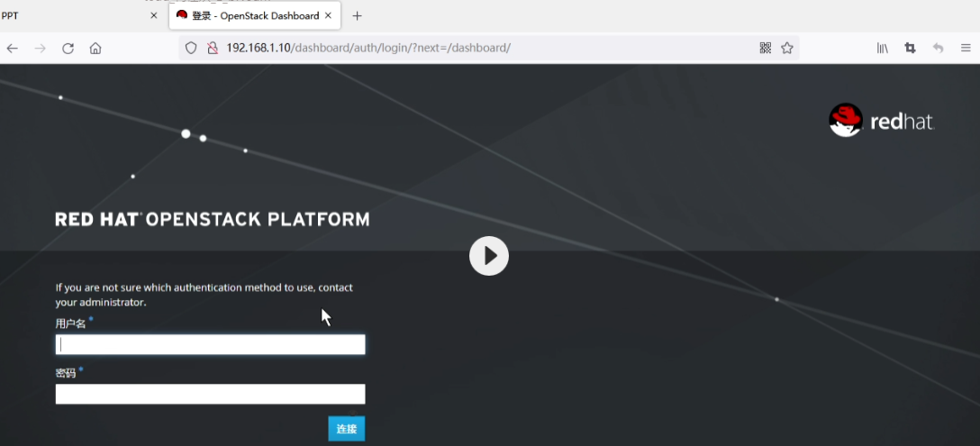Open the QR code icon in address bar
Image resolution: width=980 pixels, height=446 pixels.
coord(765,48)
